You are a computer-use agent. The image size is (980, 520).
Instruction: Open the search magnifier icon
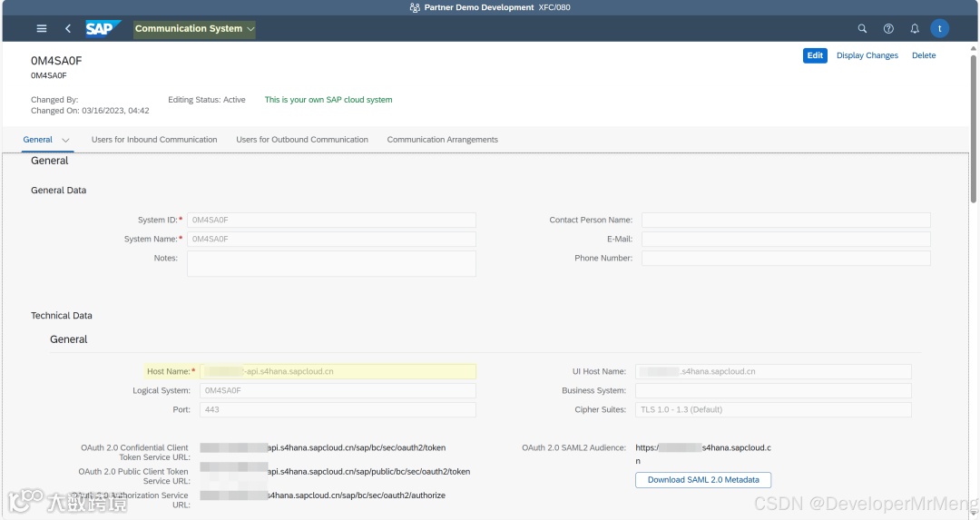pyautogui.click(x=862, y=29)
